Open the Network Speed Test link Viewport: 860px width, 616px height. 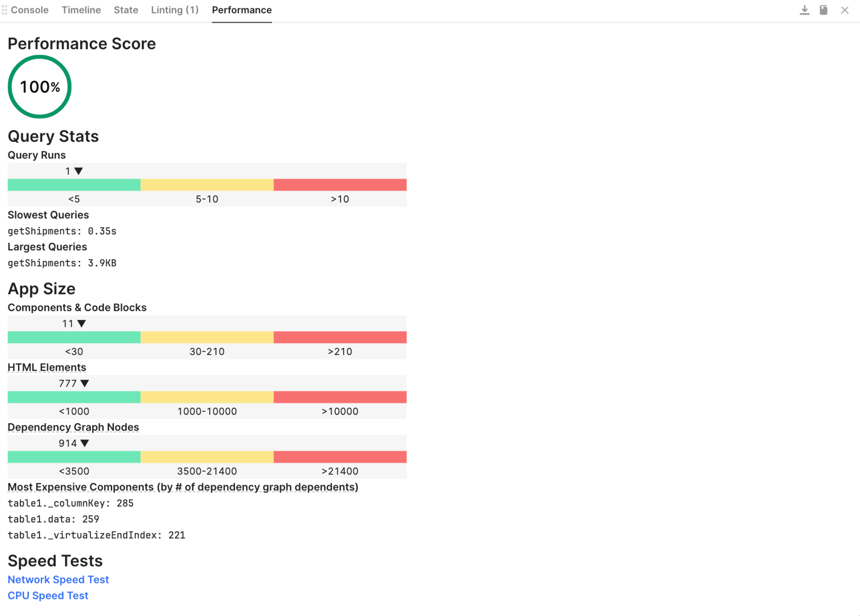[x=58, y=580]
